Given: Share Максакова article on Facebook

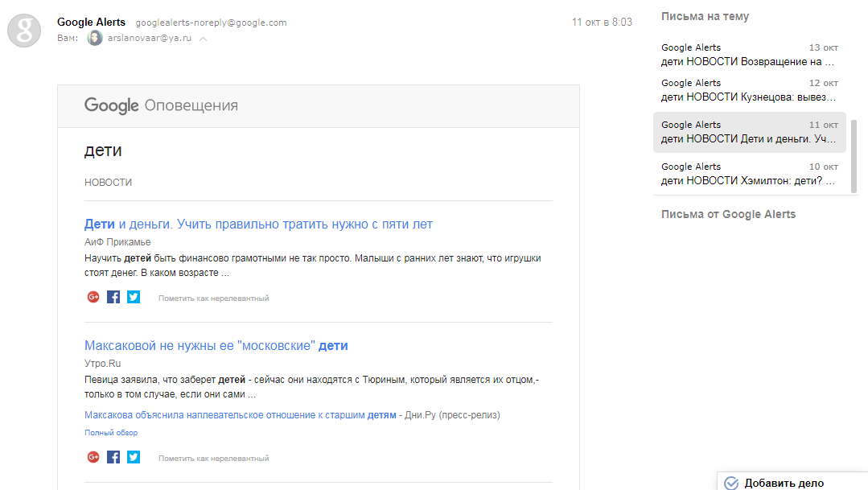Looking at the screenshot, I should pyautogui.click(x=113, y=457).
